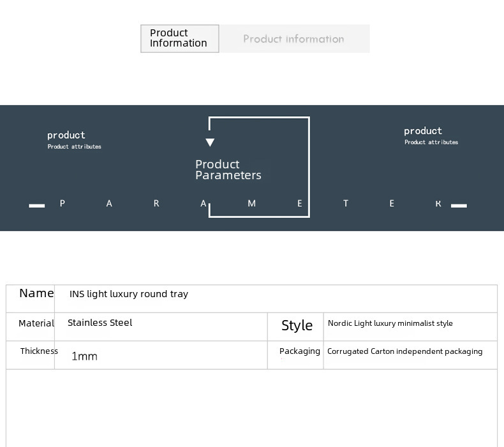Click the left white dash icon
The height and width of the screenshot is (447, 504).
pos(37,205)
